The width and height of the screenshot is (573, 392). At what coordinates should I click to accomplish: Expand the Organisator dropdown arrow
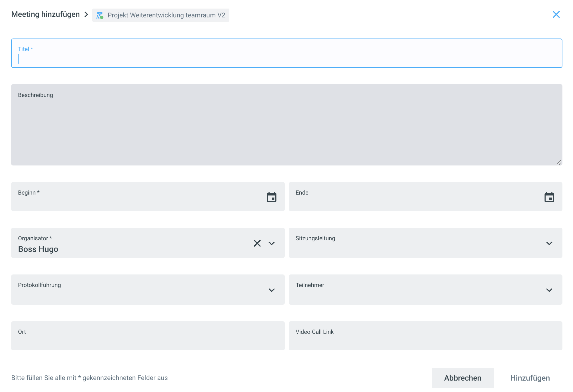pos(272,243)
